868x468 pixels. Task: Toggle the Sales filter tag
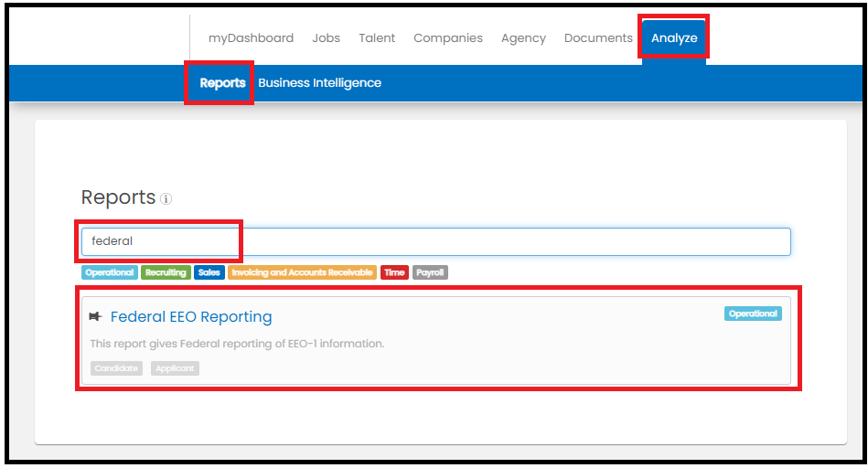click(x=209, y=272)
